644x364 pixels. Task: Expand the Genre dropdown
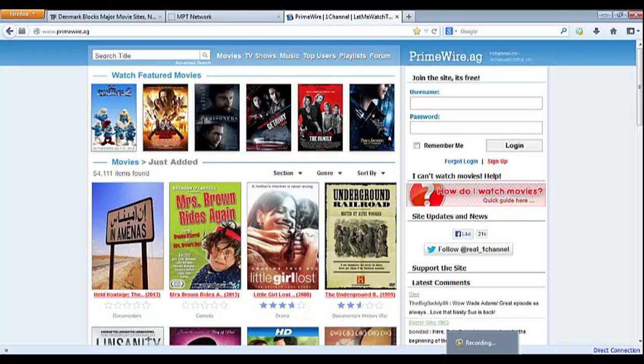[x=329, y=173]
